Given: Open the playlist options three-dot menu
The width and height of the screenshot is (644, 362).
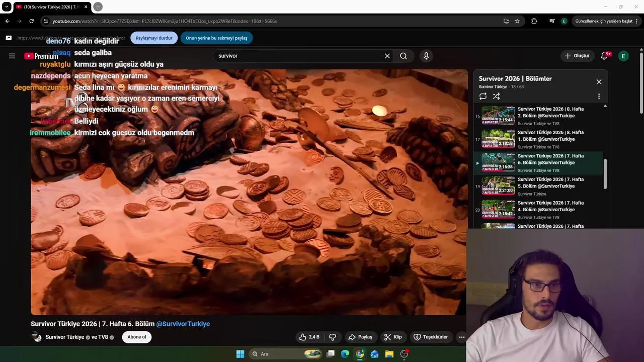Looking at the screenshot, I should click(x=599, y=96).
